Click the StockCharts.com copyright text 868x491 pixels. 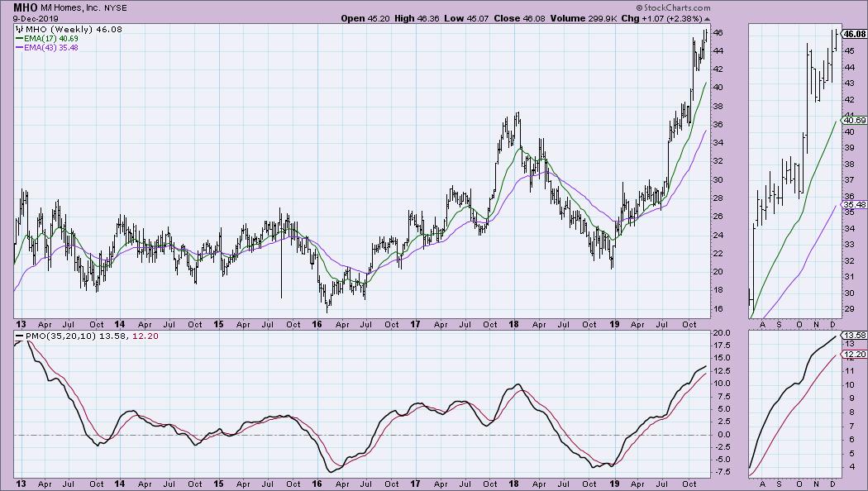673,7
